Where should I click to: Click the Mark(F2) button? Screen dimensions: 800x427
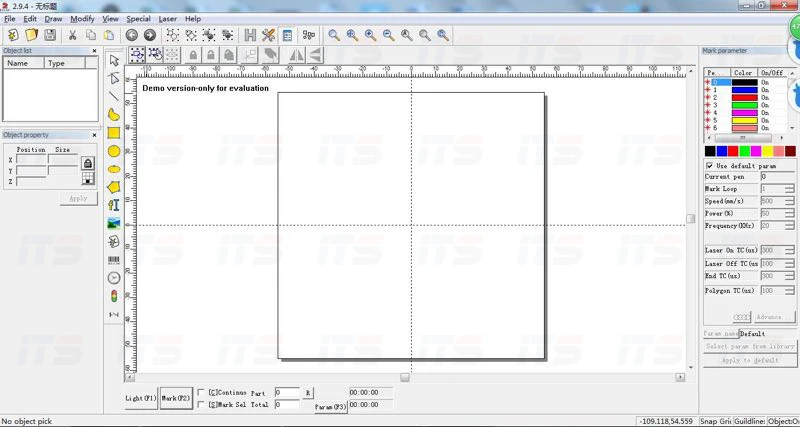click(x=176, y=398)
